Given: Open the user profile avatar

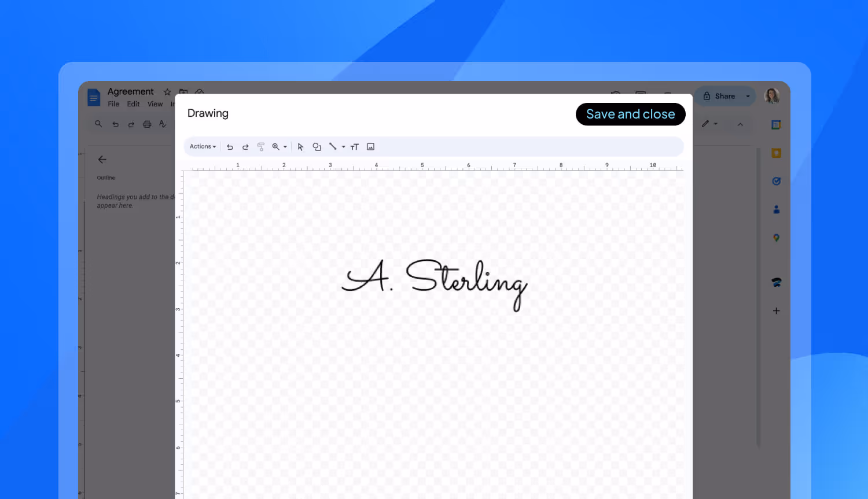Looking at the screenshot, I should (772, 96).
